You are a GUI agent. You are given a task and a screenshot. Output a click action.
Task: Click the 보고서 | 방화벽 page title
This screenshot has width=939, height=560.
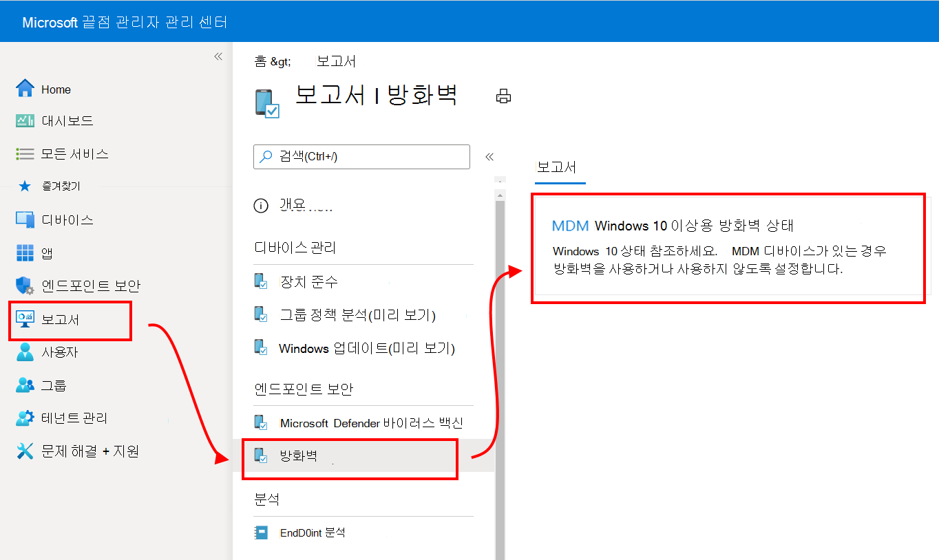tap(376, 94)
